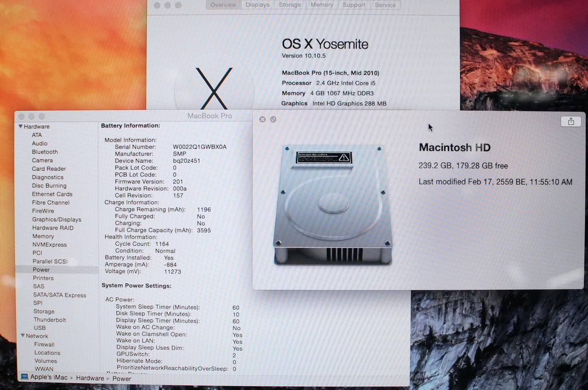Image resolution: width=588 pixels, height=390 pixels.
Task: Click the Voltage value 11273
Action: tap(173, 271)
